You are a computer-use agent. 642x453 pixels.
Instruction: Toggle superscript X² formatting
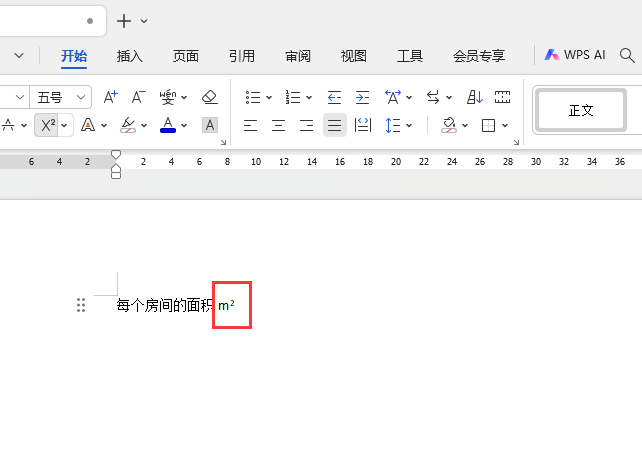tap(48, 125)
